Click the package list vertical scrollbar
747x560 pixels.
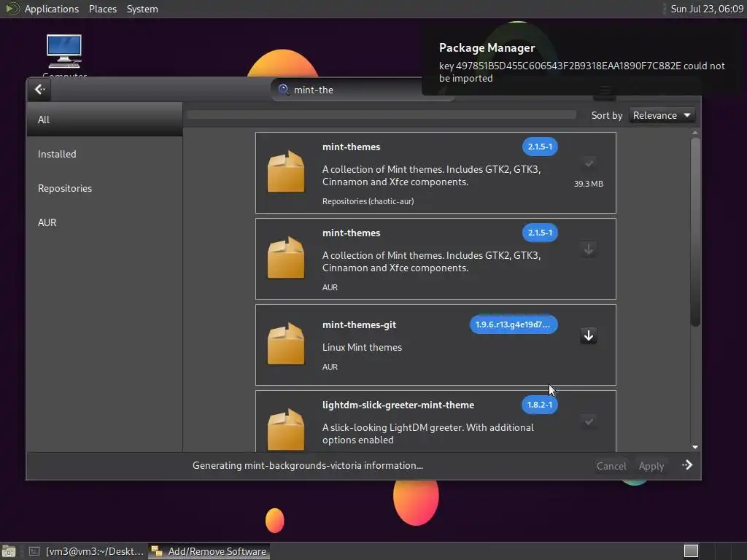[695, 231]
